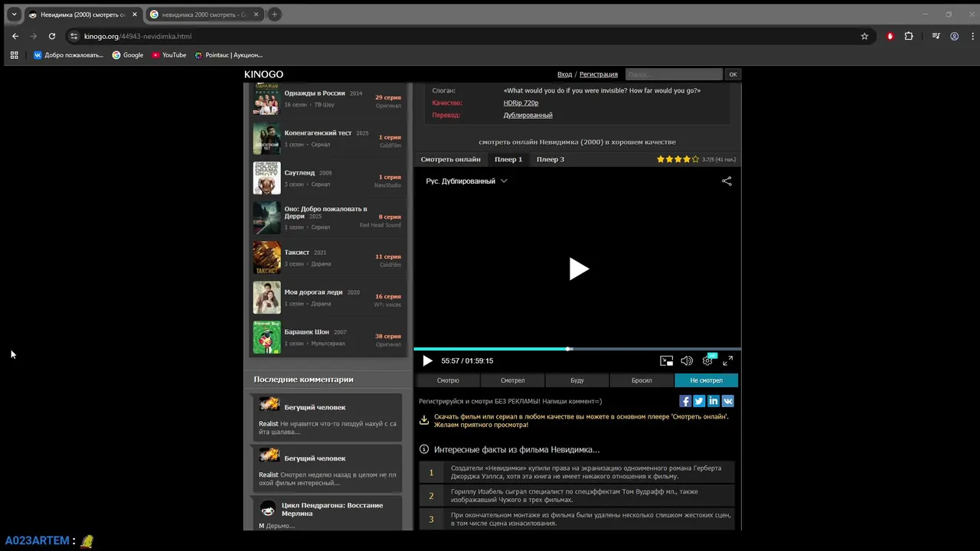The width and height of the screenshot is (980, 551).
Task: Open the Chrome profile avatar
Action: 954,36
